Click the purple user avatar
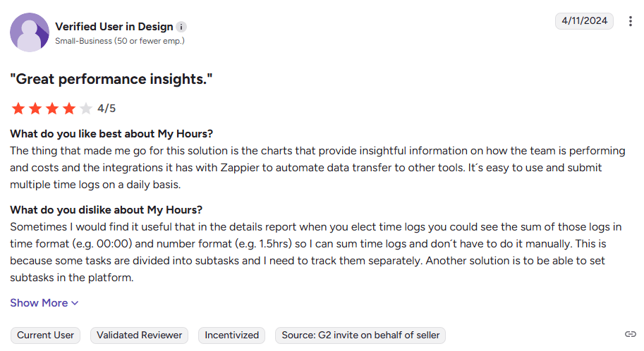The height and width of the screenshot is (351, 644). tap(30, 32)
